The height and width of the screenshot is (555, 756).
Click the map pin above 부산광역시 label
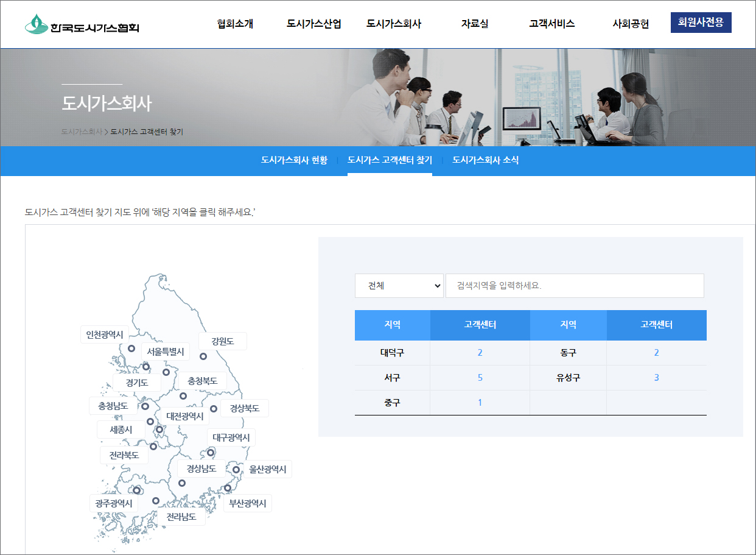coord(228,488)
